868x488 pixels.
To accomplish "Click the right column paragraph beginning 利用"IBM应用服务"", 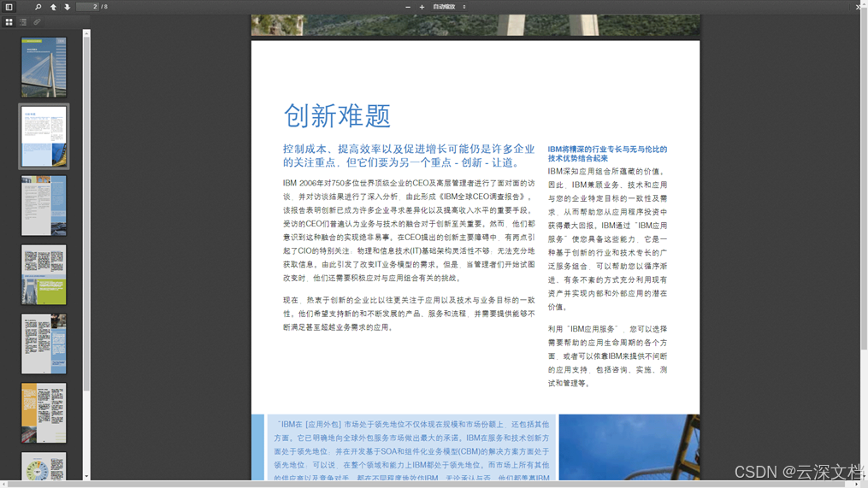I will tap(607, 356).
